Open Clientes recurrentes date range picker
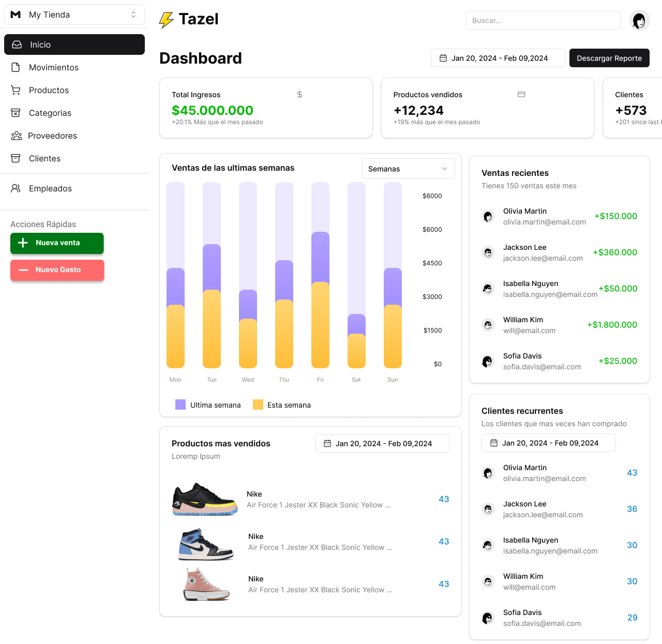662x644 pixels. (x=549, y=443)
